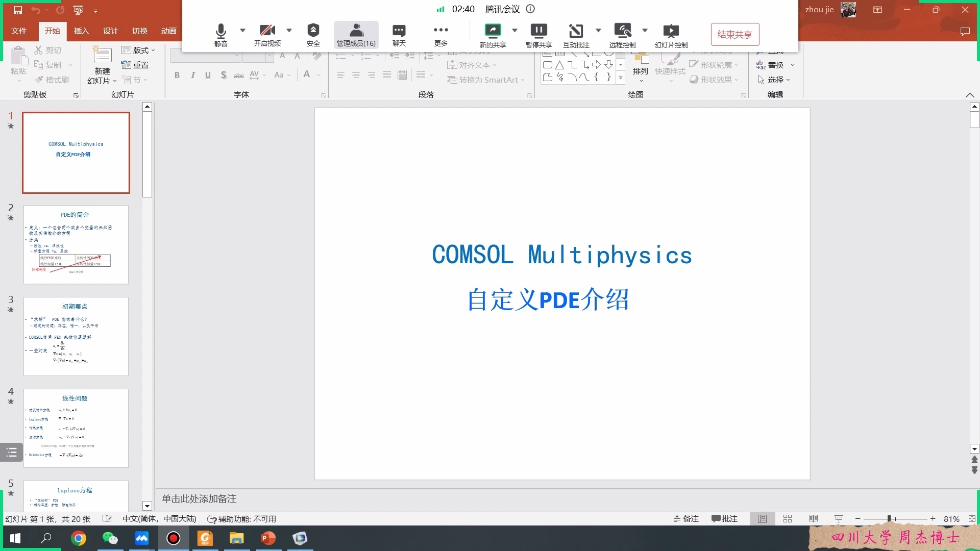Click the 形状效果 (Shape Effects) icon
Image resolution: width=980 pixels, height=551 pixels.
[694, 80]
